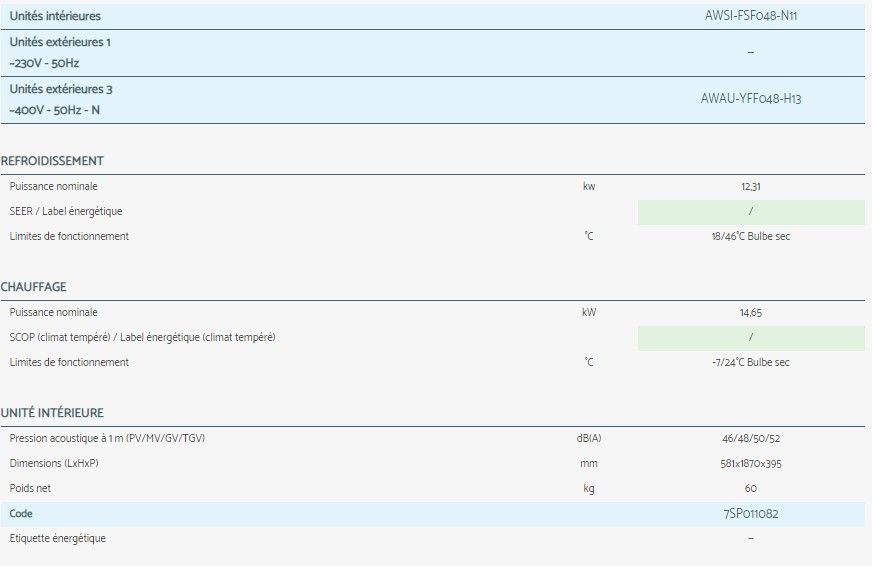Click the Poids net value 60
872x566 pixels.
[750, 489]
